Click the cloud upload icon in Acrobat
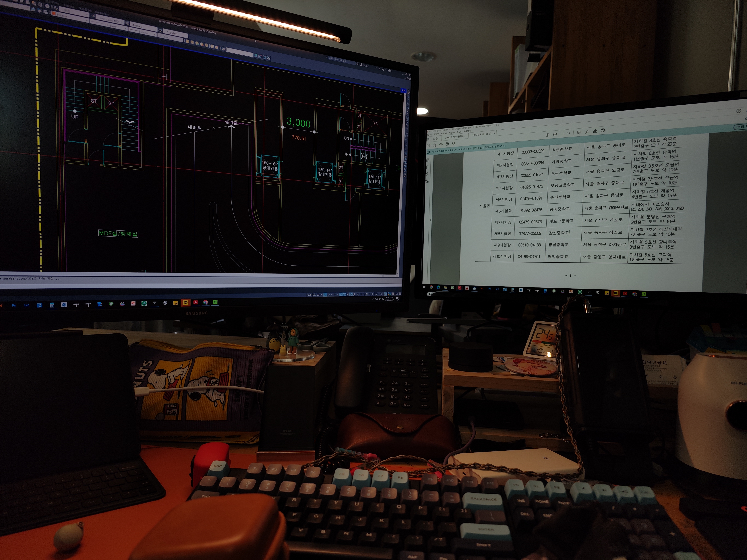The height and width of the screenshot is (560, 747). (441, 145)
